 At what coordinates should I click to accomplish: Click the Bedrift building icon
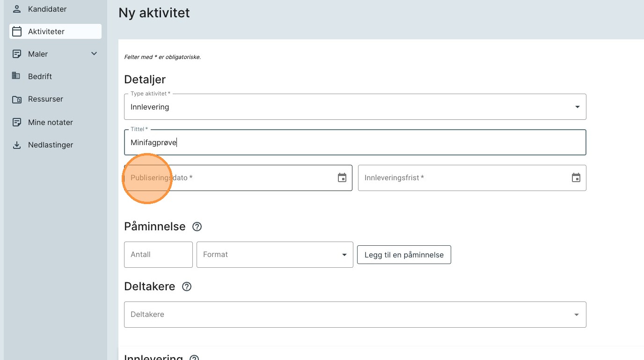[x=16, y=76]
